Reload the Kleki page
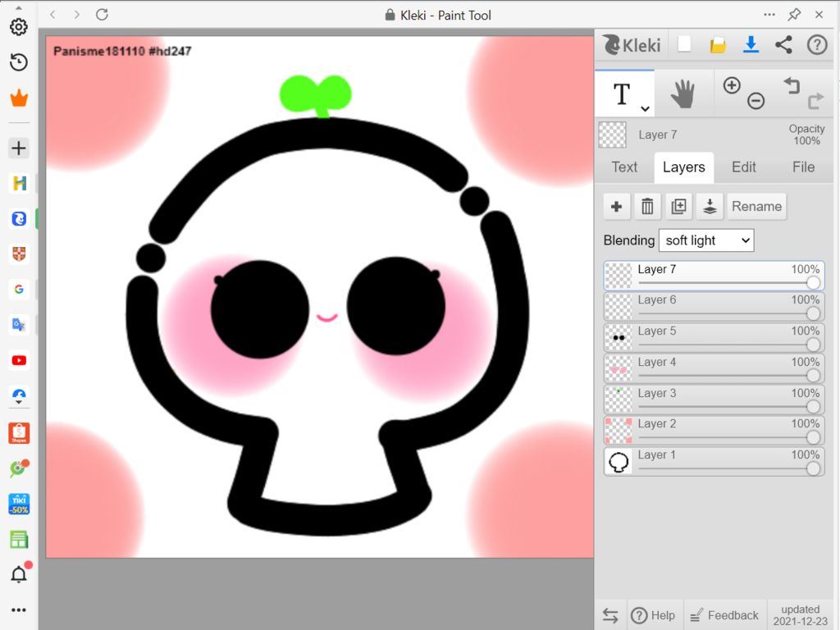This screenshot has height=630, width=840. point(102,15)
